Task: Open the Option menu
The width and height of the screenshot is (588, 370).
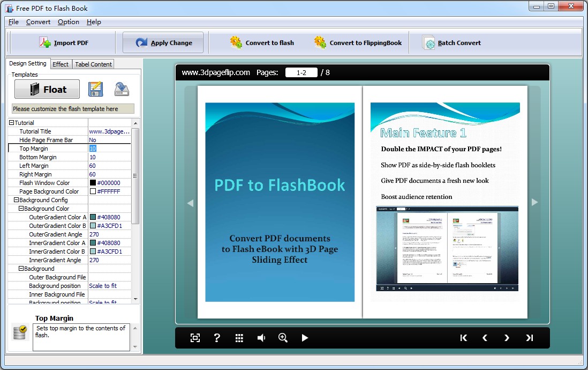Action: click(x=68, y=22)
